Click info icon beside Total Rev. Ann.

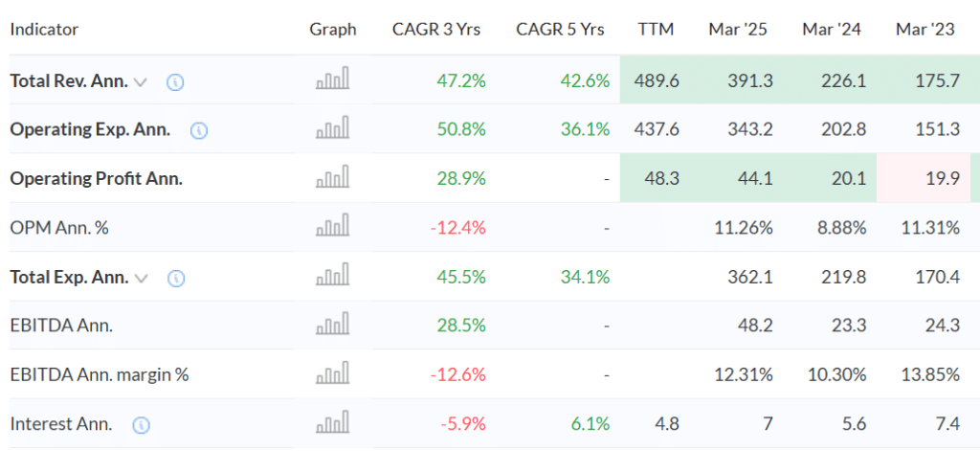click(x=175, y=82)
